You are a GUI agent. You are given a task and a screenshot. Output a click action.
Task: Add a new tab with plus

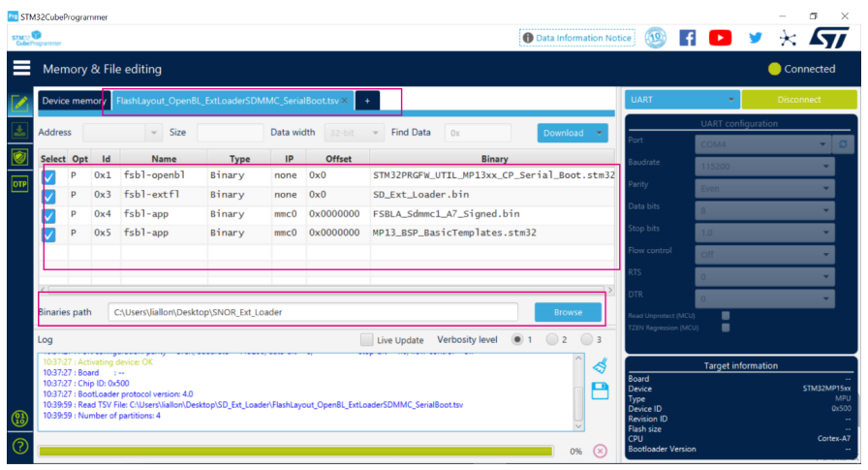(x=367, y=101)
